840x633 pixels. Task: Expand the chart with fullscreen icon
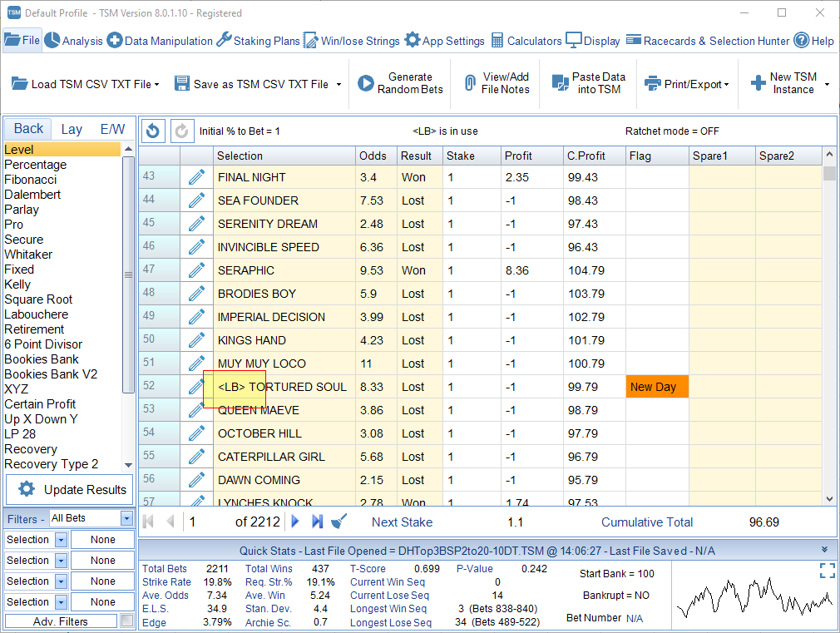tap(828, 571)
